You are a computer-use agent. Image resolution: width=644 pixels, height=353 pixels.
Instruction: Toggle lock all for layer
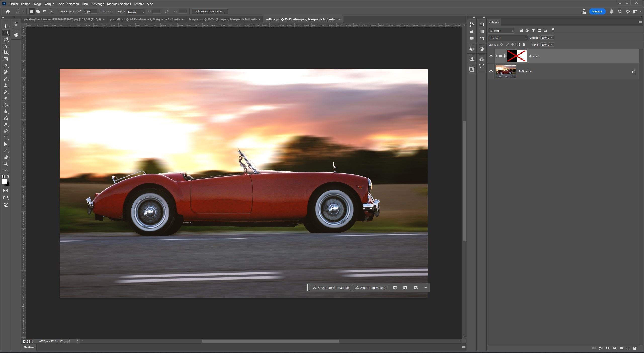[x=524, y=45]
